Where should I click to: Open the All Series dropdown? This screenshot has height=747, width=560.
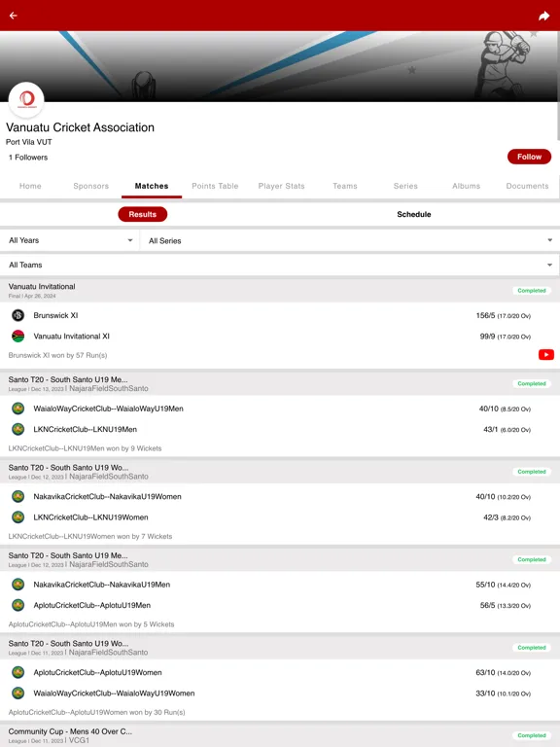[350, 240]
